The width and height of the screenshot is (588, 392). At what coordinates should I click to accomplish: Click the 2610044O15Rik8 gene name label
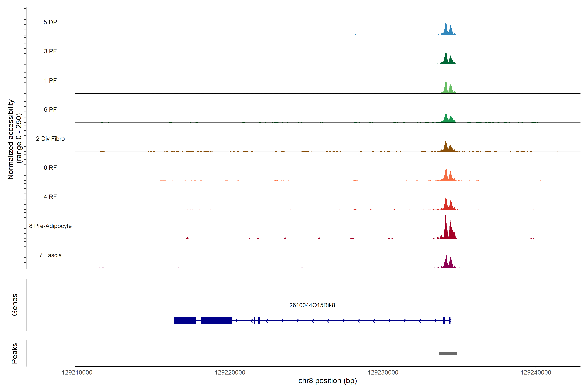312,305
